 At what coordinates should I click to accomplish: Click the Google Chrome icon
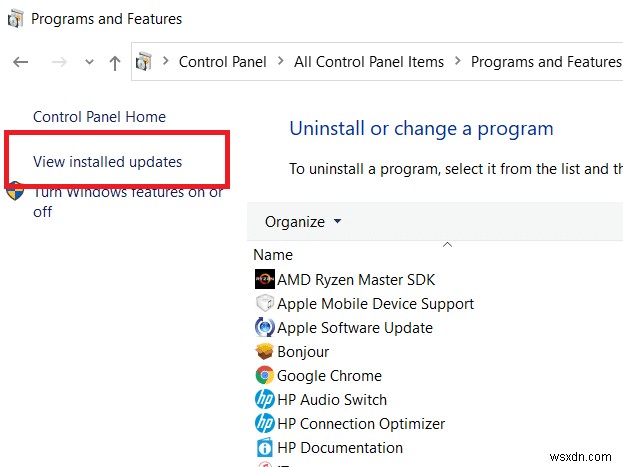pyautogui.click(x=265, y=375)
